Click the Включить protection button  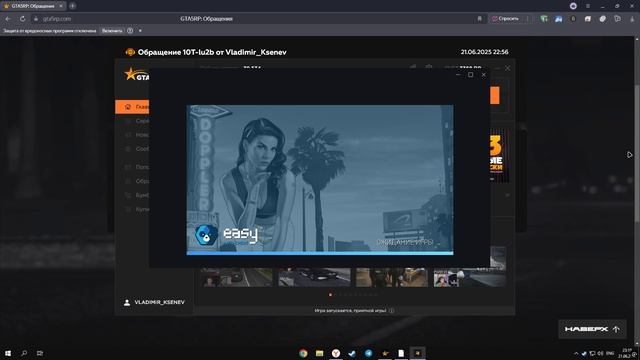coord(112,31)
